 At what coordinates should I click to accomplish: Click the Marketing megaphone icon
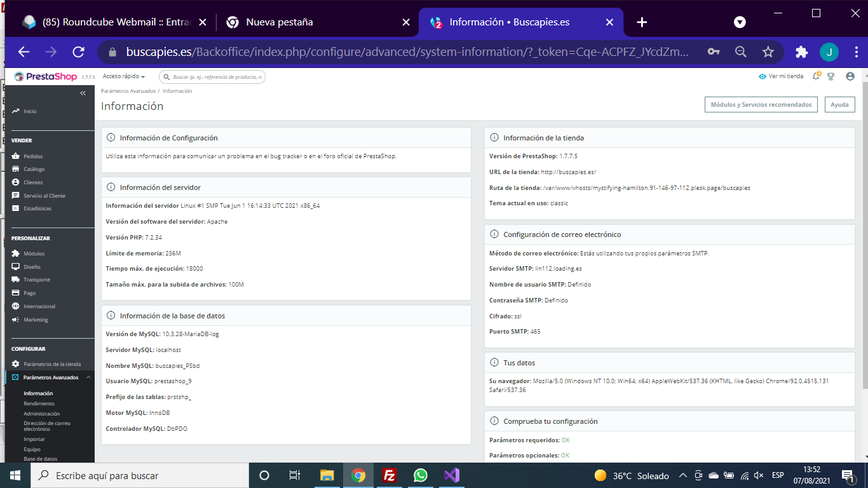coord(16,320)
